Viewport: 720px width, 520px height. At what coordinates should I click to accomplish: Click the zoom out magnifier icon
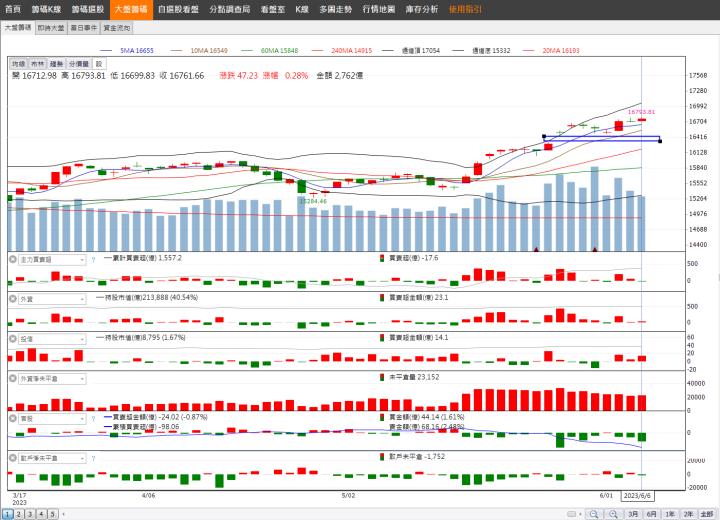[x=595, y=513]
